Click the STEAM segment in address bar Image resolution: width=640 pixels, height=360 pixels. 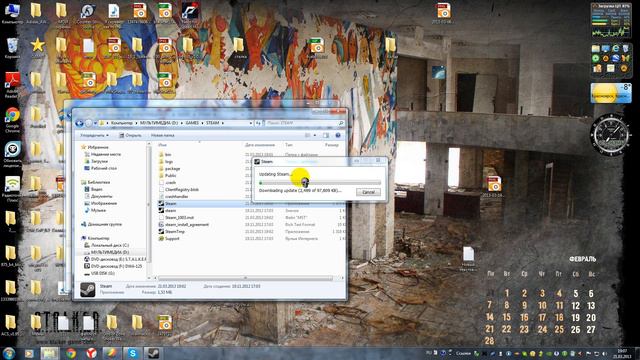pos(212,123)
